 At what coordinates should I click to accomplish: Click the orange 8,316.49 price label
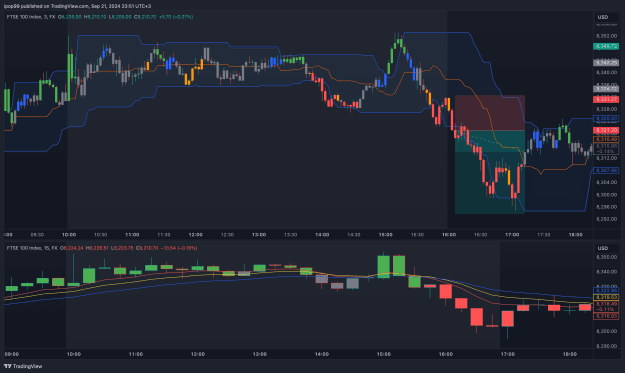click(x=606, y=139)
